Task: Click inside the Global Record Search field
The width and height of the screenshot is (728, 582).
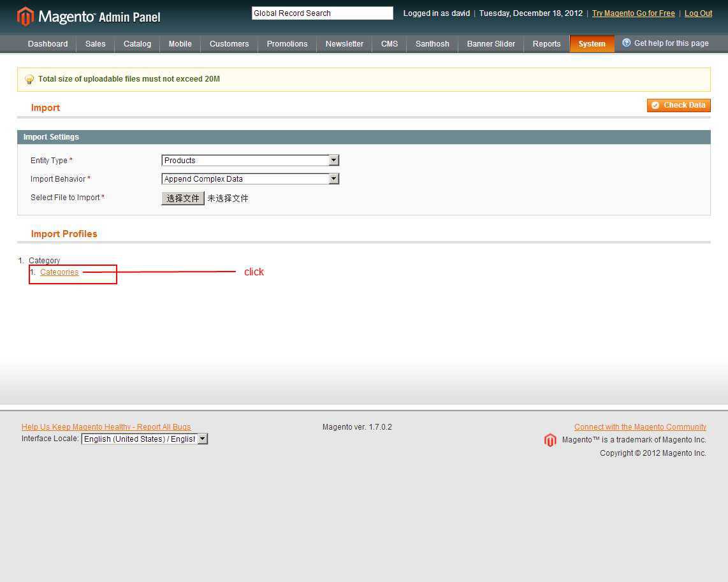Action: click(322, 13)
